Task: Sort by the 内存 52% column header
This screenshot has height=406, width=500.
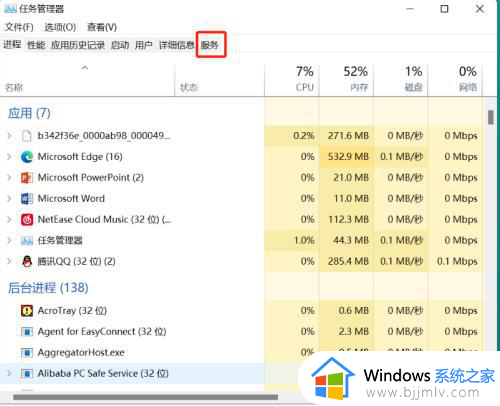Action: [346, 80]
